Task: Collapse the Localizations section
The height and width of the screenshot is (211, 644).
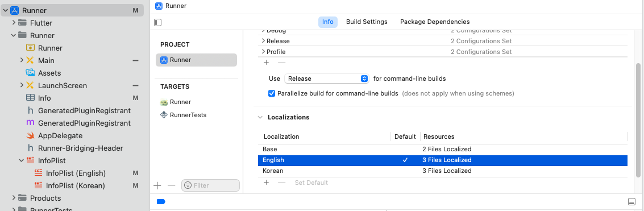Action: coord(260,117)
